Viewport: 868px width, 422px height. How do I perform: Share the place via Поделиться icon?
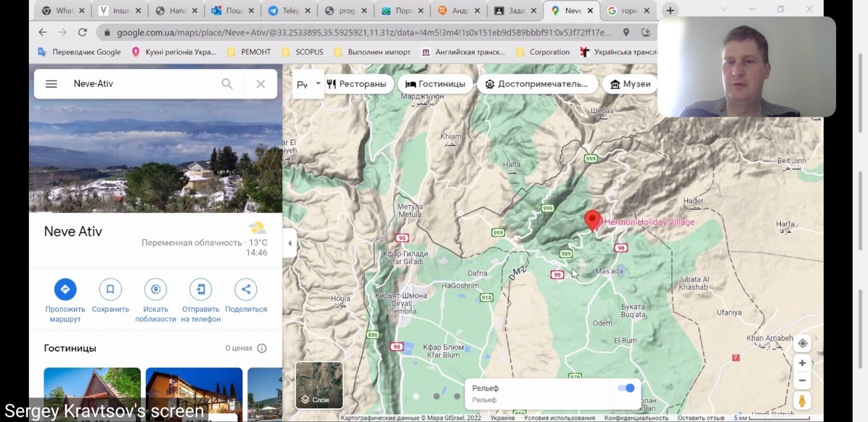246,289
